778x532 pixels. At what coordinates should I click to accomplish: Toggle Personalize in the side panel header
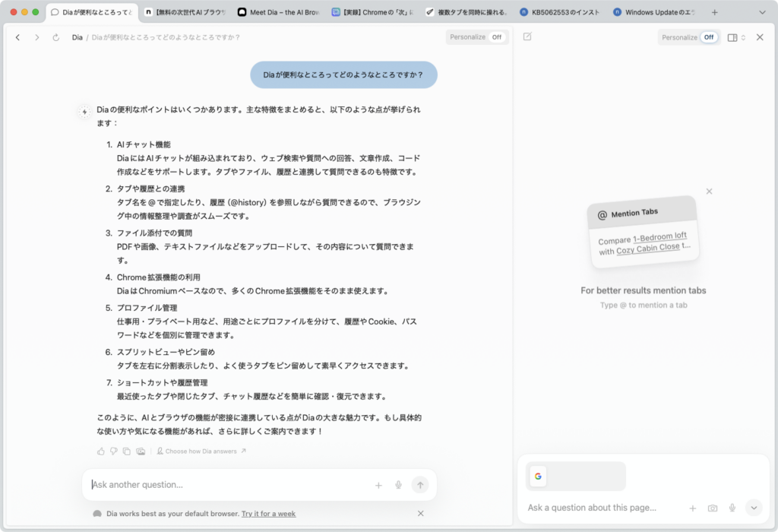(689, 37)
